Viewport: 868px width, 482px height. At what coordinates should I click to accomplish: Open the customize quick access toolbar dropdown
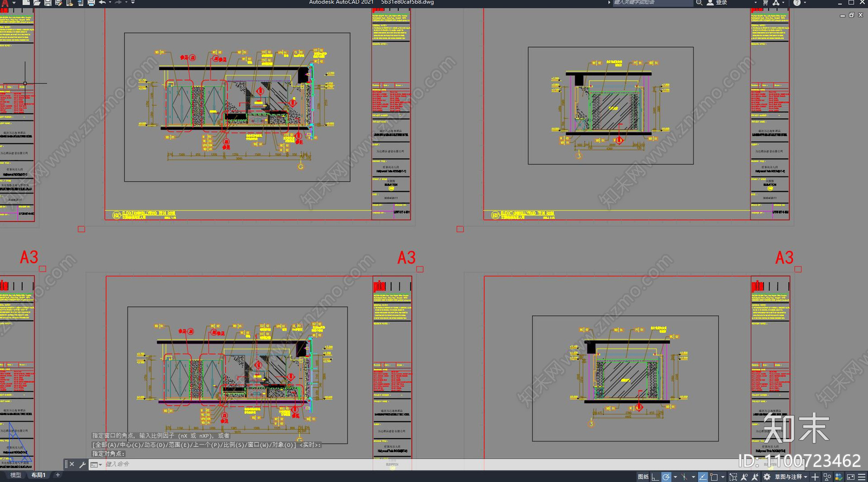click(x=133, y=3)
